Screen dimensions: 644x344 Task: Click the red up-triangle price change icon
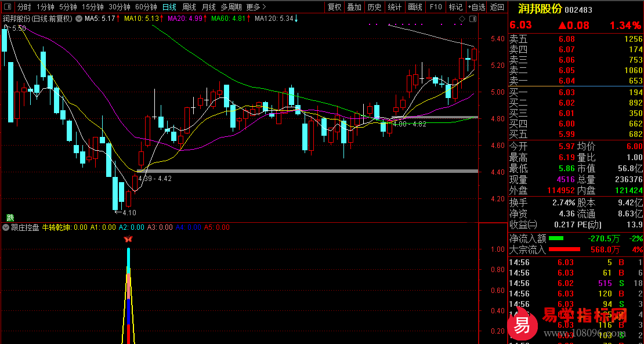(x=563, y=26)
